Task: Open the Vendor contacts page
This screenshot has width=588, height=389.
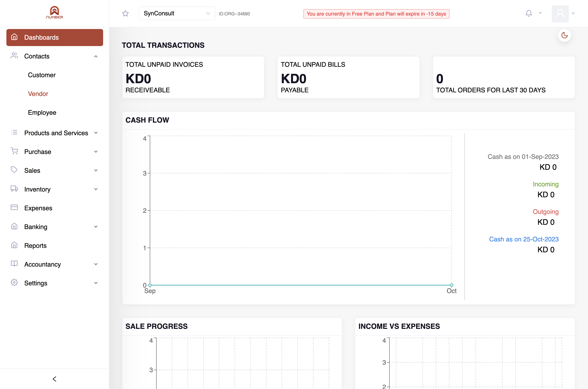Action: click(38, 94)
